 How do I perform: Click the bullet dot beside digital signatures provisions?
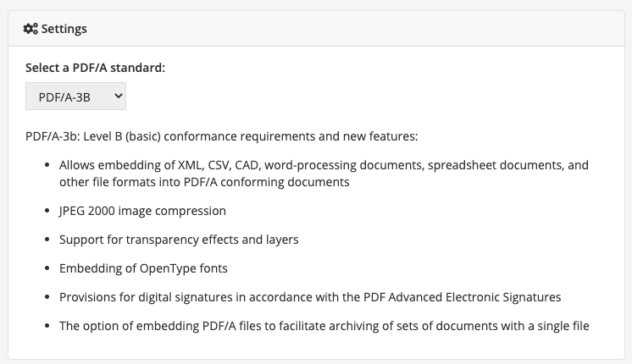[46, 298]
